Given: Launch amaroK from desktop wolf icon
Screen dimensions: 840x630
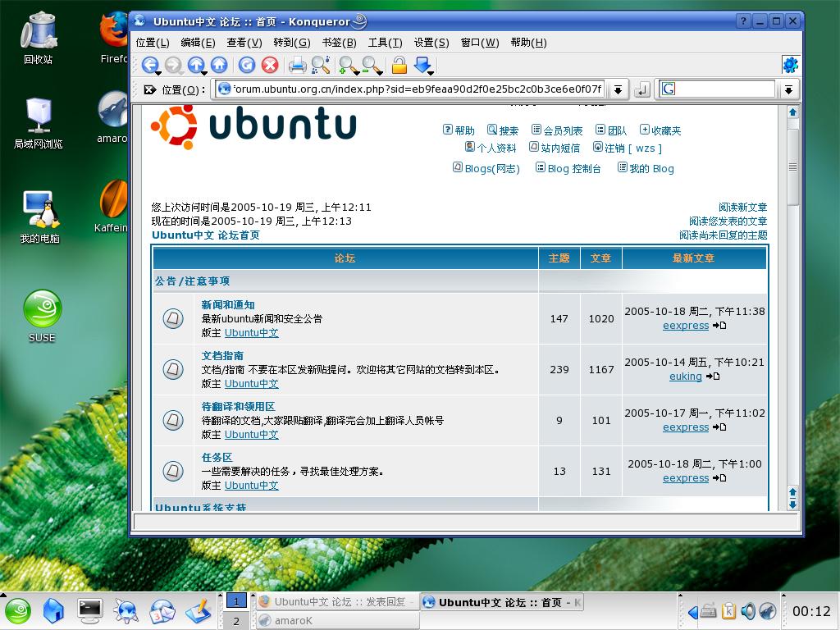Looking at the screenshot, I should [112, 116].
